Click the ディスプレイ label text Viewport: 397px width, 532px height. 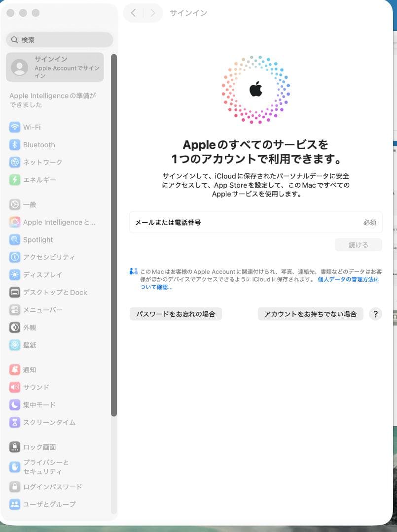(42, 275)
